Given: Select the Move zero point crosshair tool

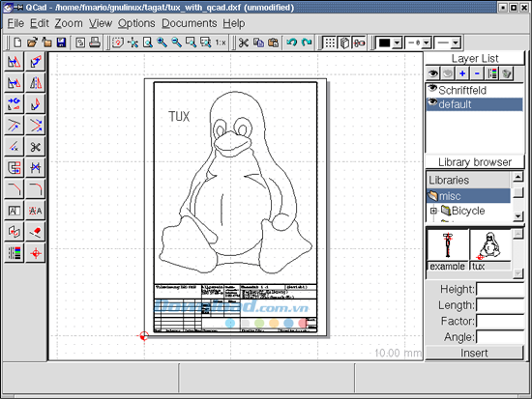Looking at the screenshot, I should click(35, 253).
